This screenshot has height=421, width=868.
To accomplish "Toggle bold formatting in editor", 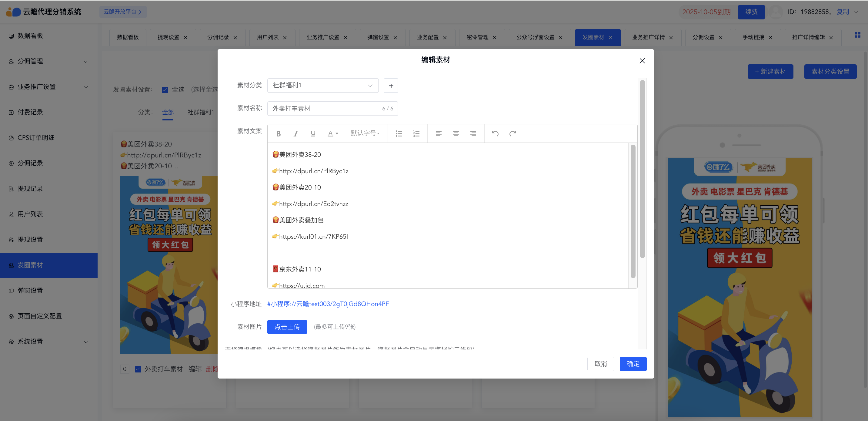I will click(278, 133).
